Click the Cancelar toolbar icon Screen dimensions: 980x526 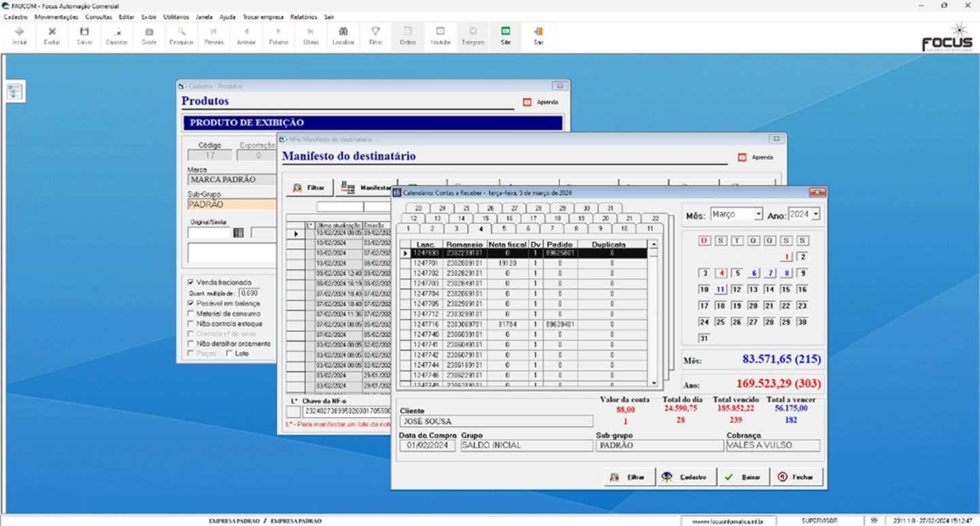(117, 31)
